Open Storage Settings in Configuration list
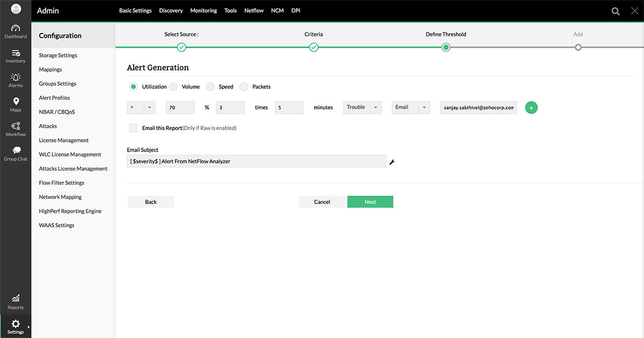This screenshot has width=644, height=338. tap(58, 55)
